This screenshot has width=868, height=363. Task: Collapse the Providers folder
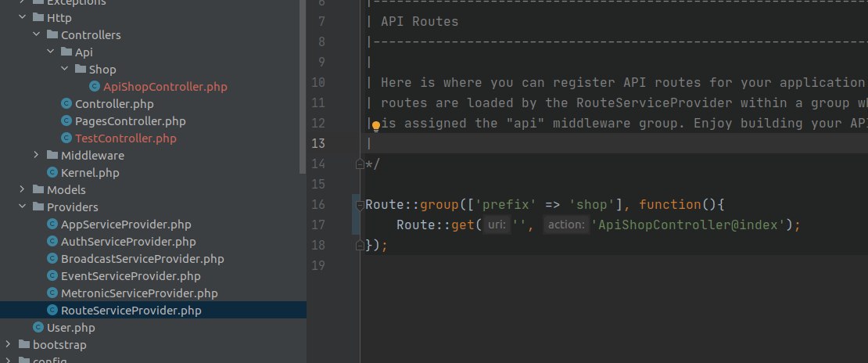click(x=23, y=207)
